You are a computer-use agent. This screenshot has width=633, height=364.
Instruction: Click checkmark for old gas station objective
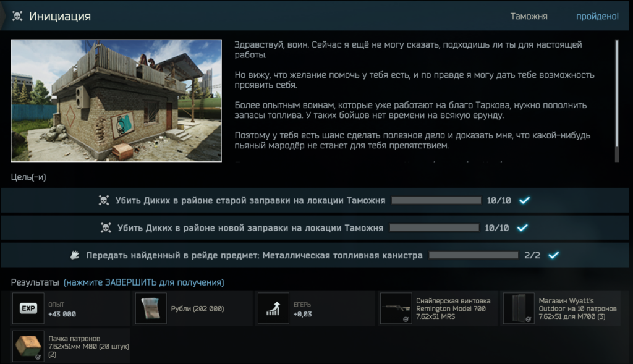525,201
